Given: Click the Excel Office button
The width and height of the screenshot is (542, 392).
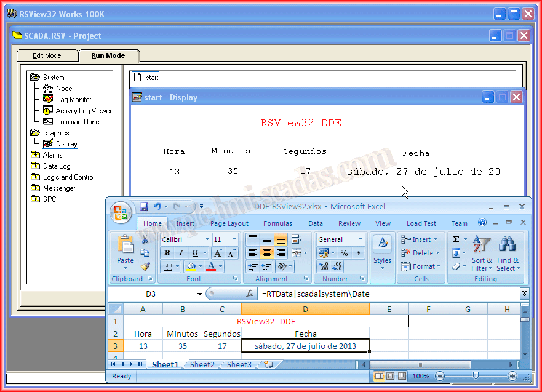Looking at the screenshot, I should click(x=121, y=213).
